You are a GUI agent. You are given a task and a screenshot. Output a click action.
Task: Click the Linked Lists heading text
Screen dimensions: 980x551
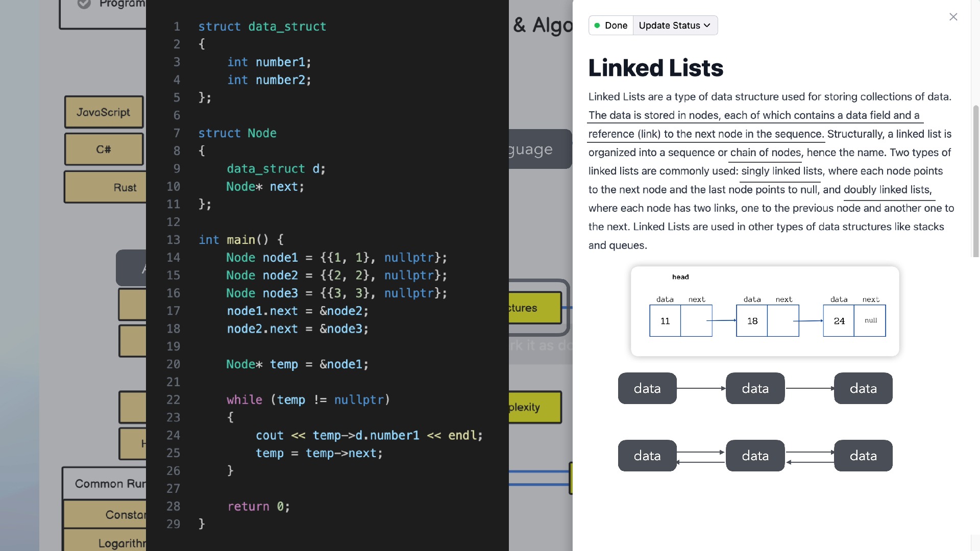coord(655,68)
